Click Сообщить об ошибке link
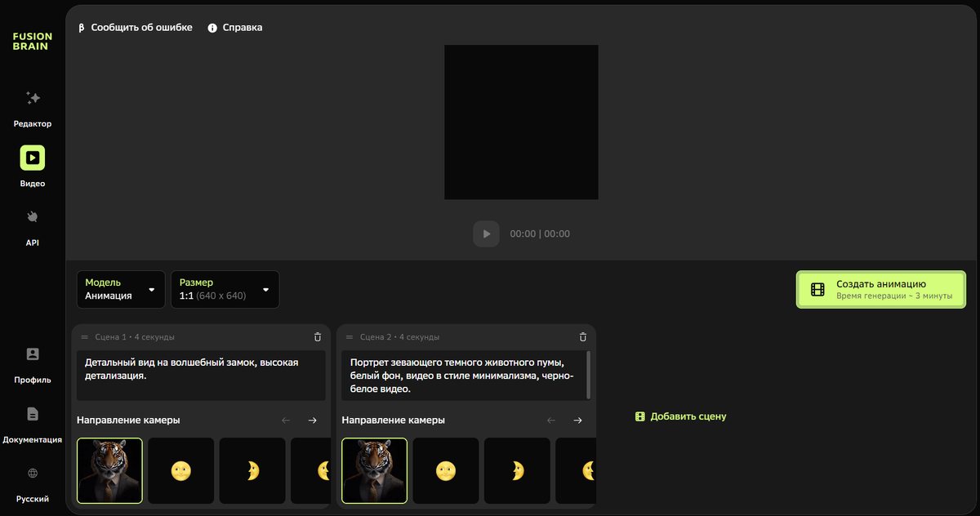Image resolution: width=980 pixels, height=516 pixels. [135, 27]
